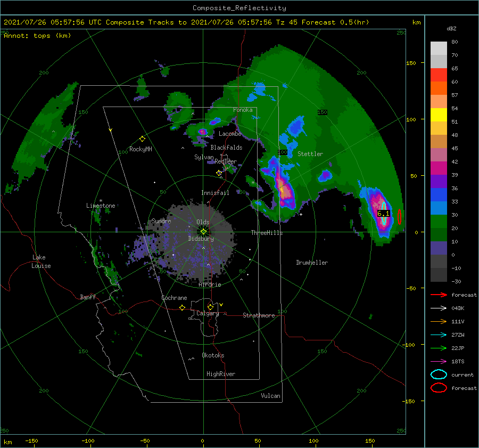Click the light gray 80 dBZ swatch
Viewport: 479px width, 448px height.
pyautogui.click(x=439, y=48)
